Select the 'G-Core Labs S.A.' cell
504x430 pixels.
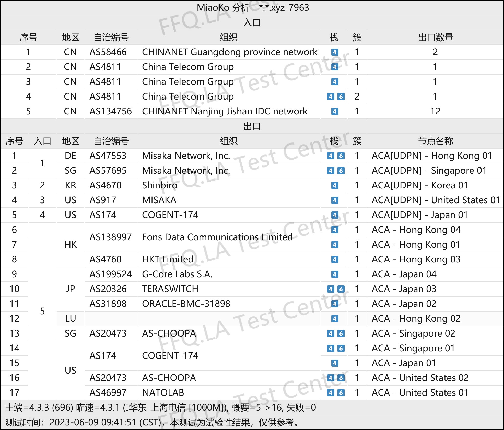point(177,274)
